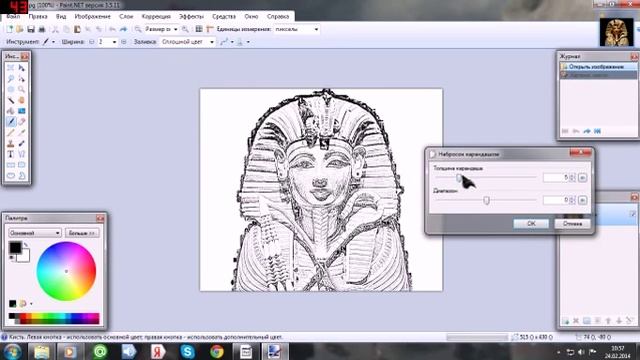Select the Move Selected Pixels tool
640x360 pixels.
tap(22, 68)
